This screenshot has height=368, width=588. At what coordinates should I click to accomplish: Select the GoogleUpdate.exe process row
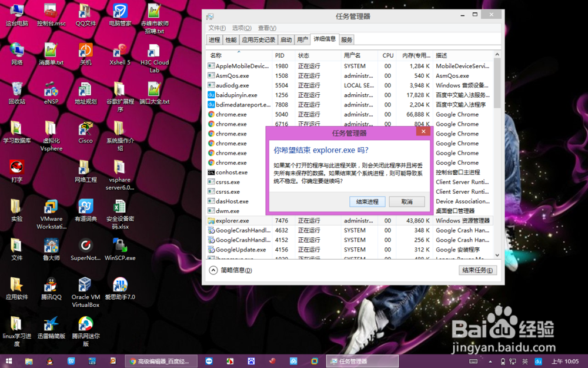click(349, 250)
